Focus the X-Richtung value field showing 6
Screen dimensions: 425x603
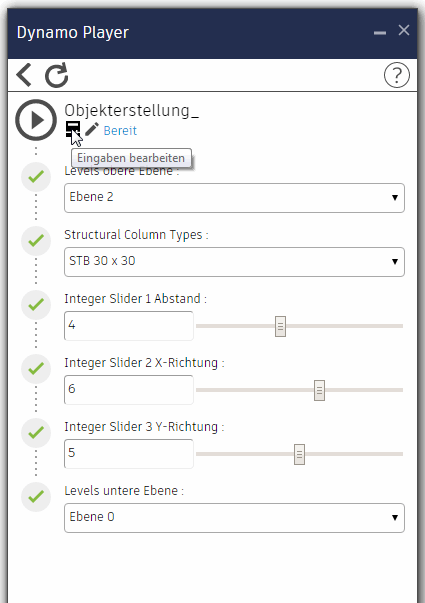[128, 390]
